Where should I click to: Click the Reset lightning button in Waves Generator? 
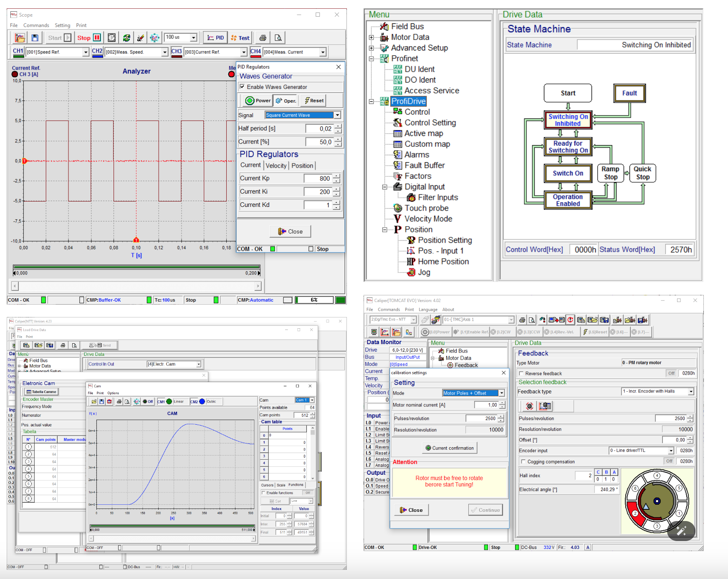pyautogui.click(x=314, y=101)
